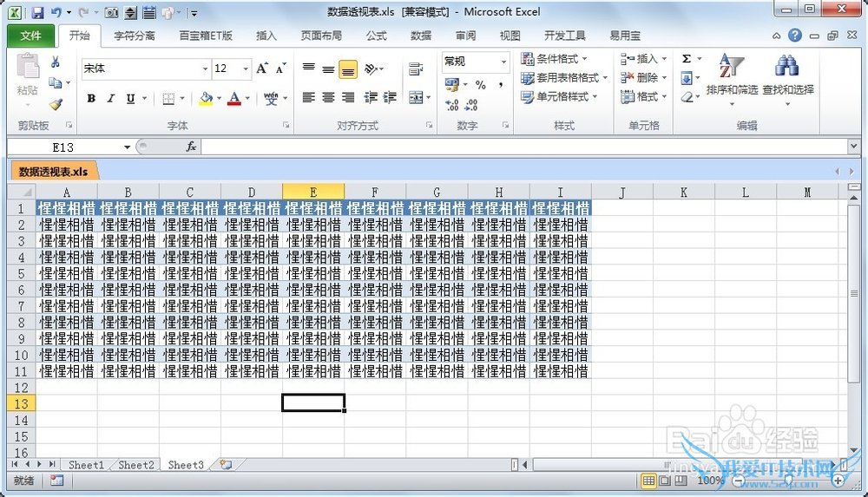
Task: Click the increase decimal icon
Action: [x=451, y=105]
